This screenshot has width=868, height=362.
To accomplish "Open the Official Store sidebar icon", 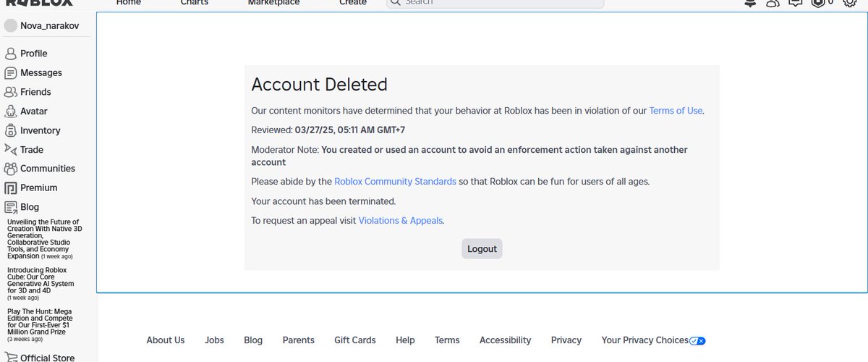I will [11, 357].
